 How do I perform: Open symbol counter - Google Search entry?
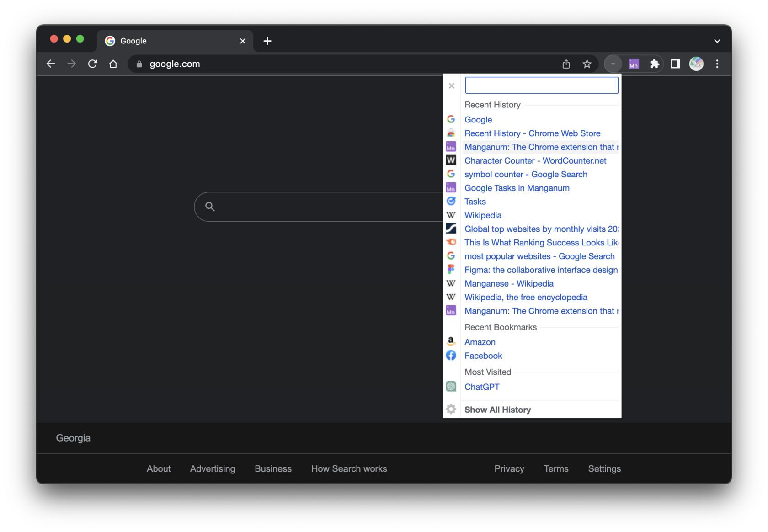tap(526, 175)
